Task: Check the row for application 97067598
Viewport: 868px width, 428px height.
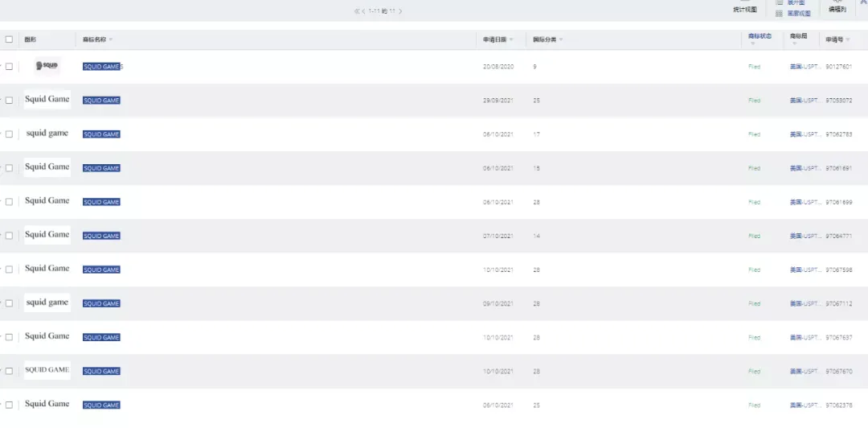Action: point(9,270)
